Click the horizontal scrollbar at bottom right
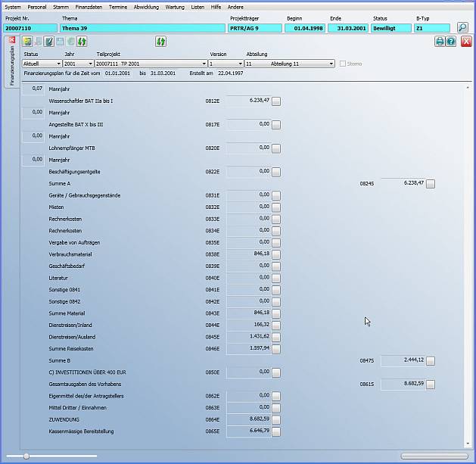The width and height of the screenshot is (476, 464). tap(434, 456)
